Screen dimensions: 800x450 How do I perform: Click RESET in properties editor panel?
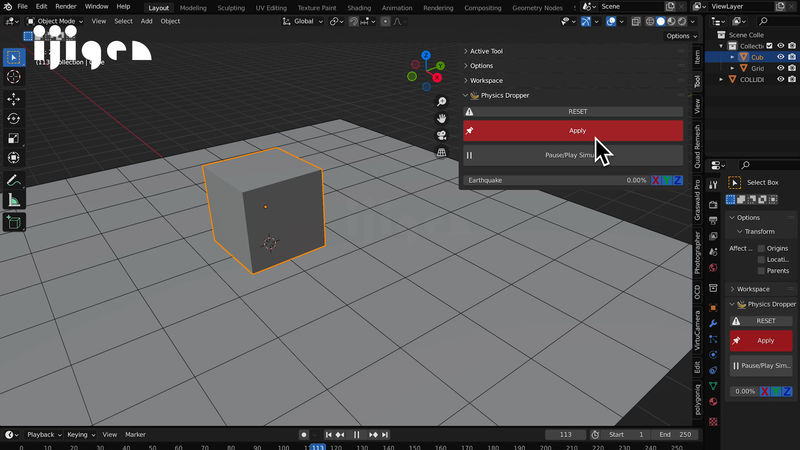(x=761, y=320)
